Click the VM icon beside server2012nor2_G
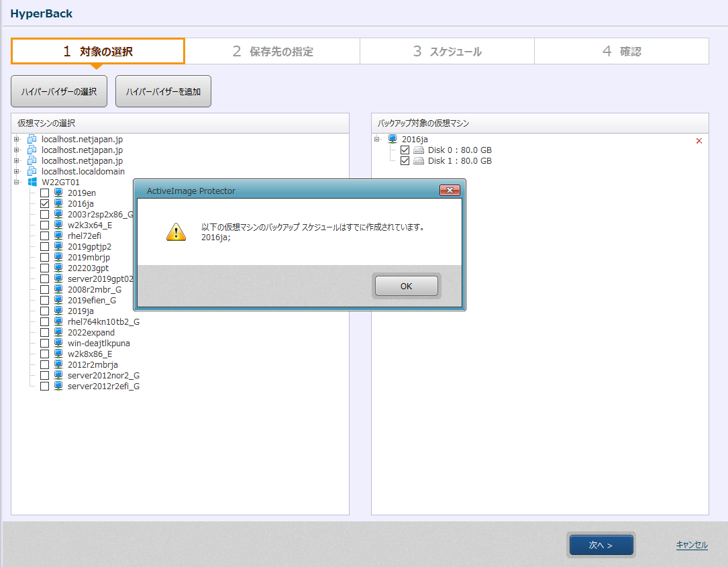 point(58,374)
